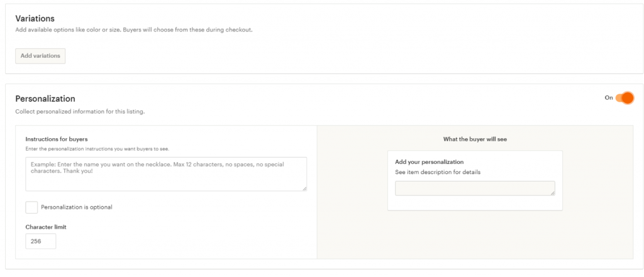The height and width of the screenshot is (277, 644).
Task: Click the "Personalization is optional" label text
Action: tap(76, 207)
